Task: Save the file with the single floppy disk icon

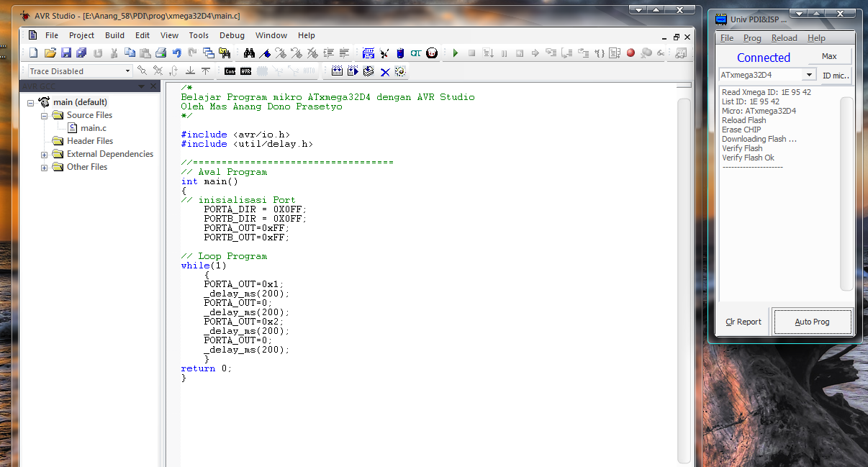Action: [66, 53]
